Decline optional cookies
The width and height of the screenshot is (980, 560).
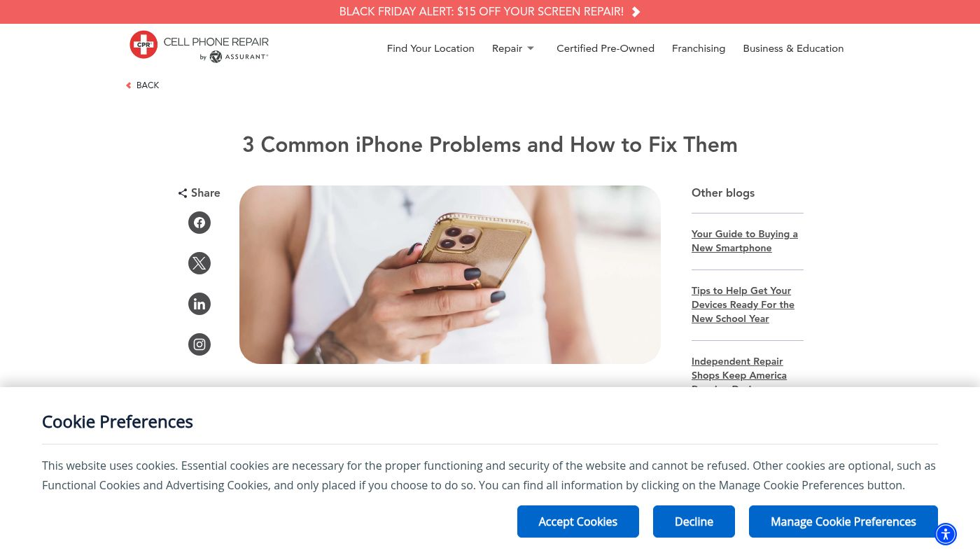tap(694, 521)
